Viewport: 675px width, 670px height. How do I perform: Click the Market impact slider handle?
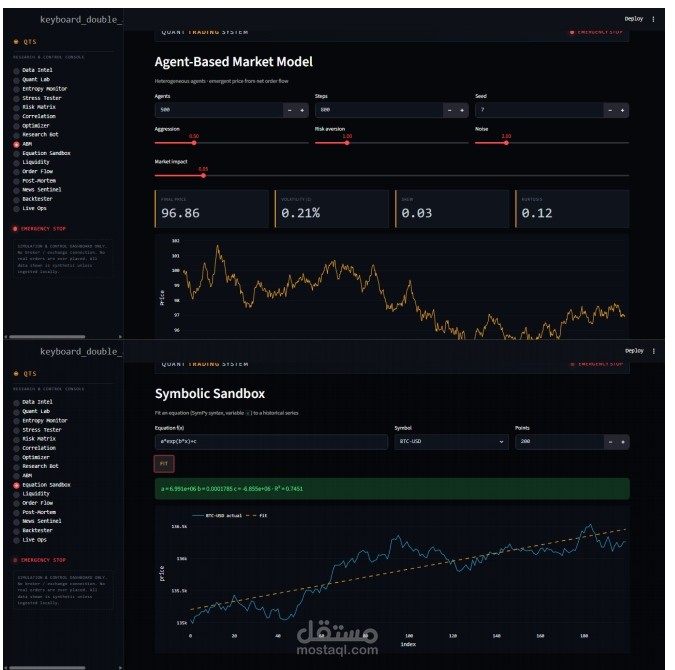(203, 176)
